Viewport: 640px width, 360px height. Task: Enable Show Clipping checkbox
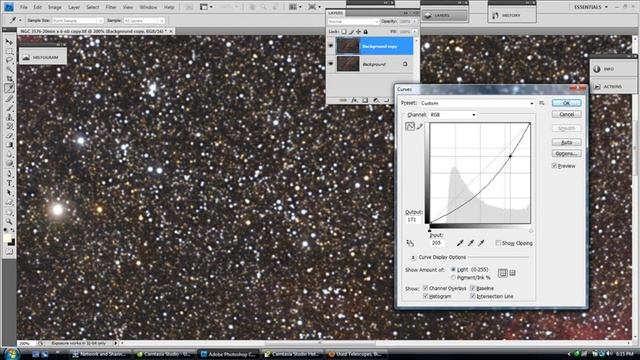click(x=498, y=243)
